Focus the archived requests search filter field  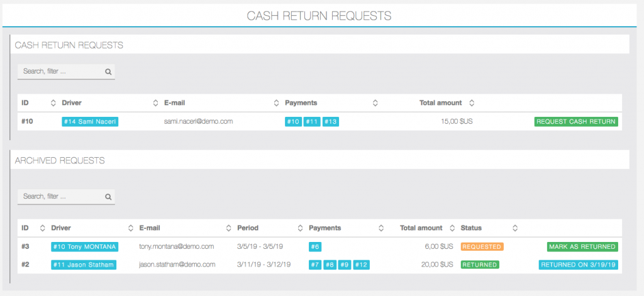(x=60, y=197)
